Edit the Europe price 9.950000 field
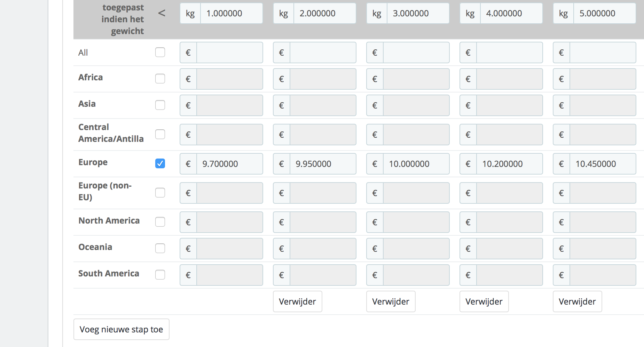Screen dimensions: 644x347 point(323,164)
